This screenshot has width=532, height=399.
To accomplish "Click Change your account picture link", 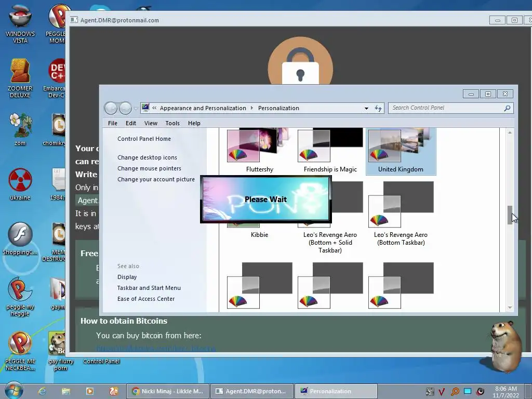I will tap(156, 179).
